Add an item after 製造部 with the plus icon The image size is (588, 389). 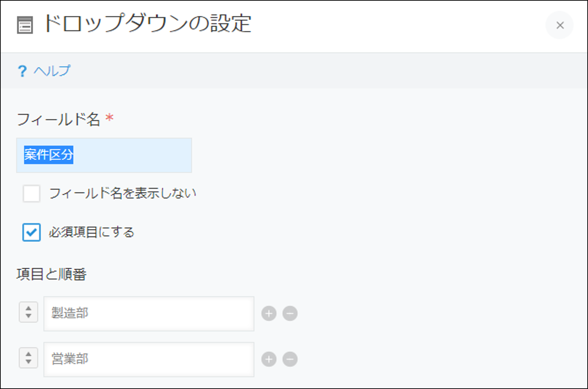(269, 314)
